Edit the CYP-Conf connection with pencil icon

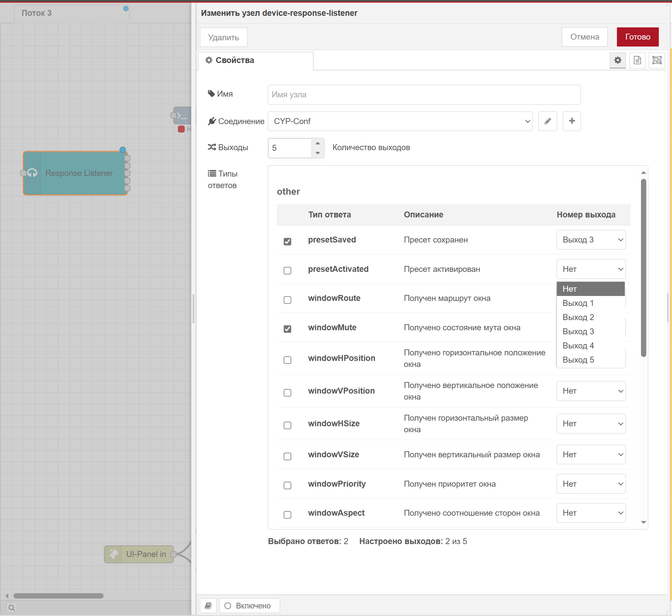coord(547,121)
